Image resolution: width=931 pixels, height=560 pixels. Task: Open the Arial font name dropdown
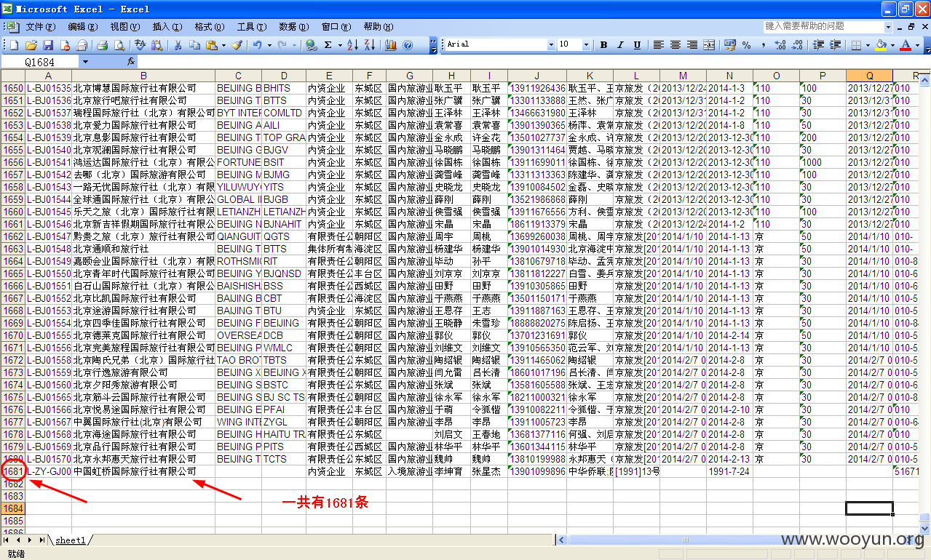[x=551, y=45]
